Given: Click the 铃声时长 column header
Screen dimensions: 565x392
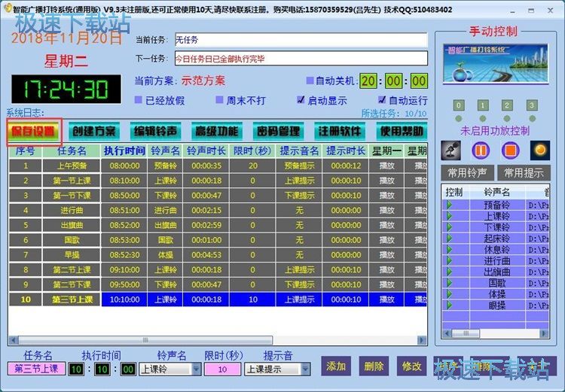Looking at the screenshot, I should 206,150.
